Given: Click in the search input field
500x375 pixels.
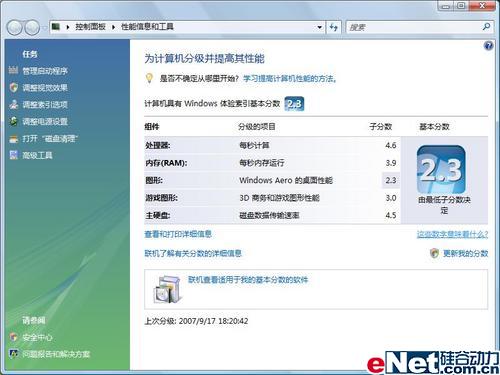Looking at the screenshot, I should coord(413,27).
